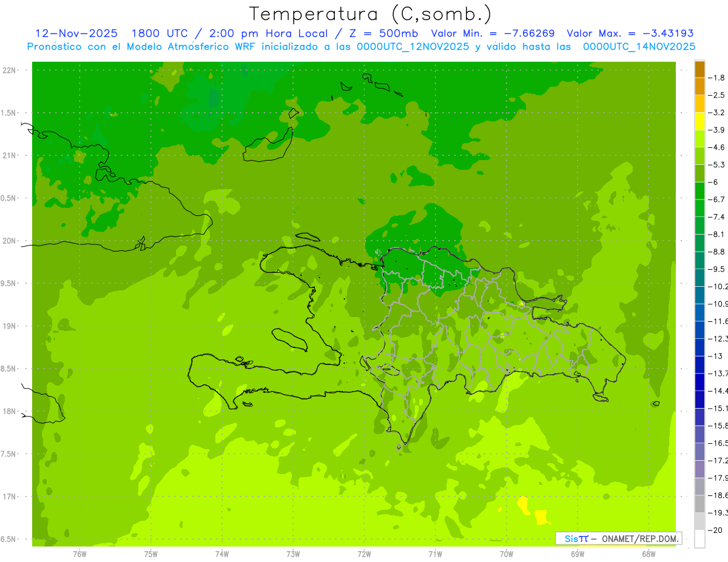Click the "17N" latitude axis label
The image size is (728, 562).
(10, 497)
